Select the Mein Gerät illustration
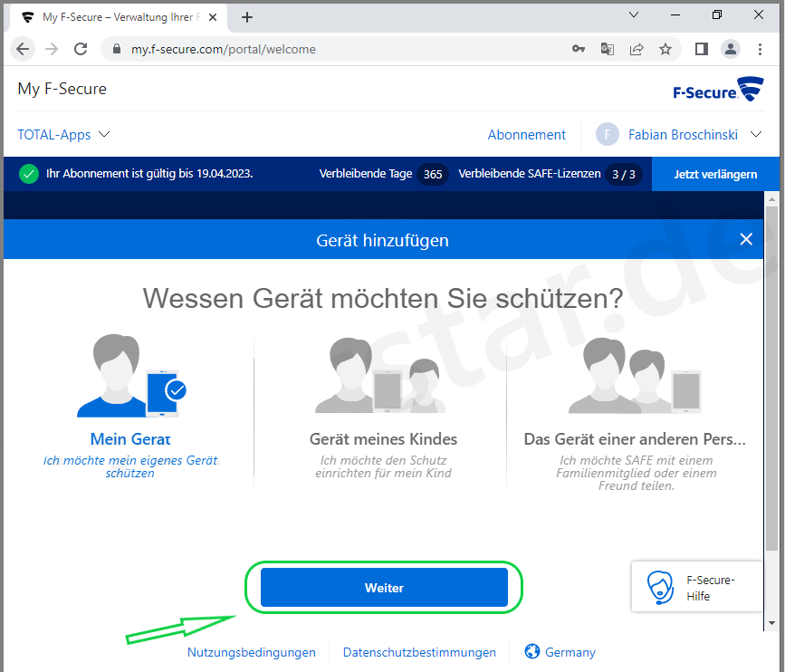 (x=131, y=376)
